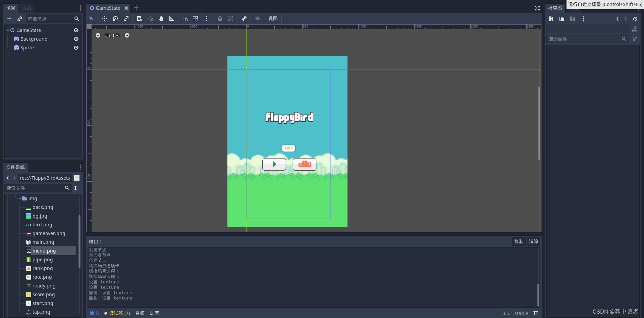Instance a child scene link icon

pos(20,19)
